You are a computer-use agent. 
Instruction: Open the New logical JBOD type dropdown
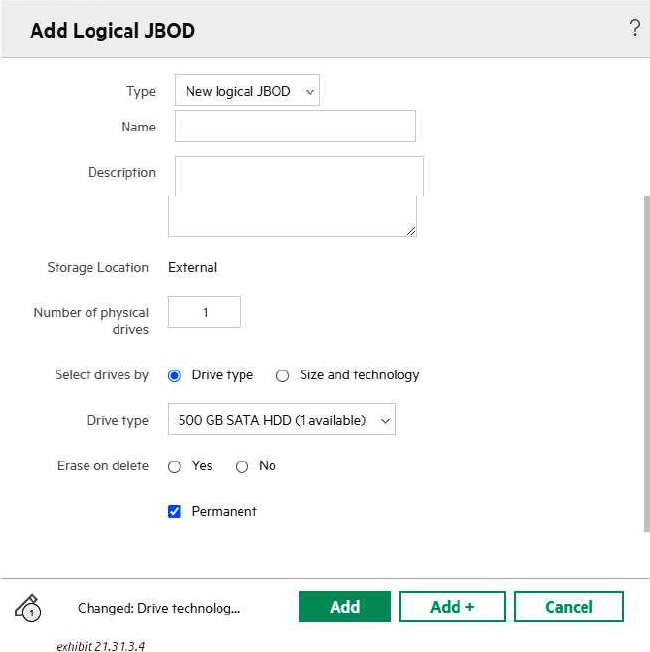[x=246, y=91]
